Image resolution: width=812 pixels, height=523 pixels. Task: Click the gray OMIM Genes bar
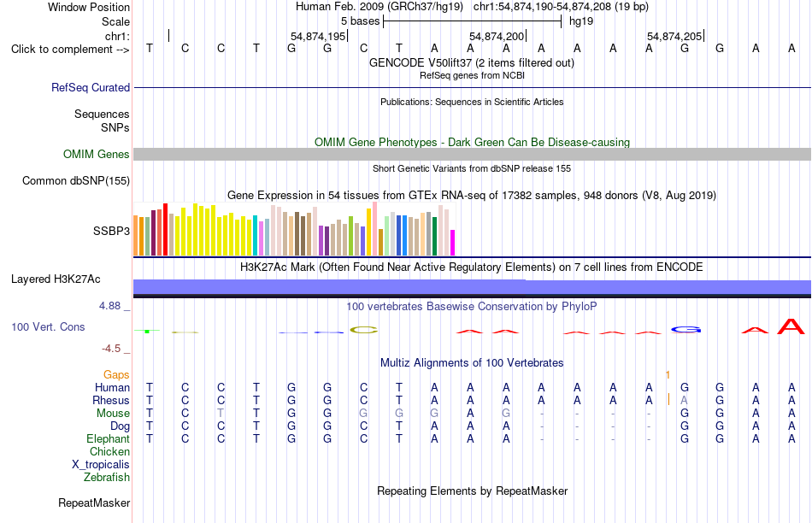tap(473, 155)
